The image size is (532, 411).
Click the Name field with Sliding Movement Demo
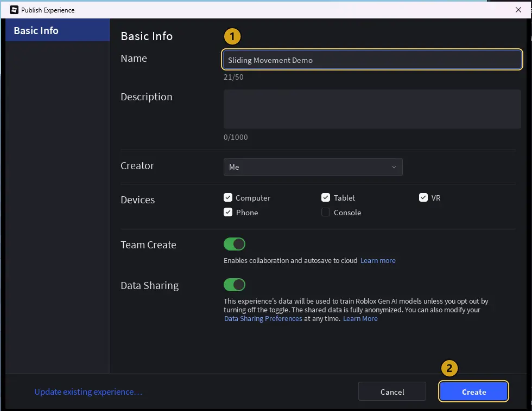(x=372, y=60)
